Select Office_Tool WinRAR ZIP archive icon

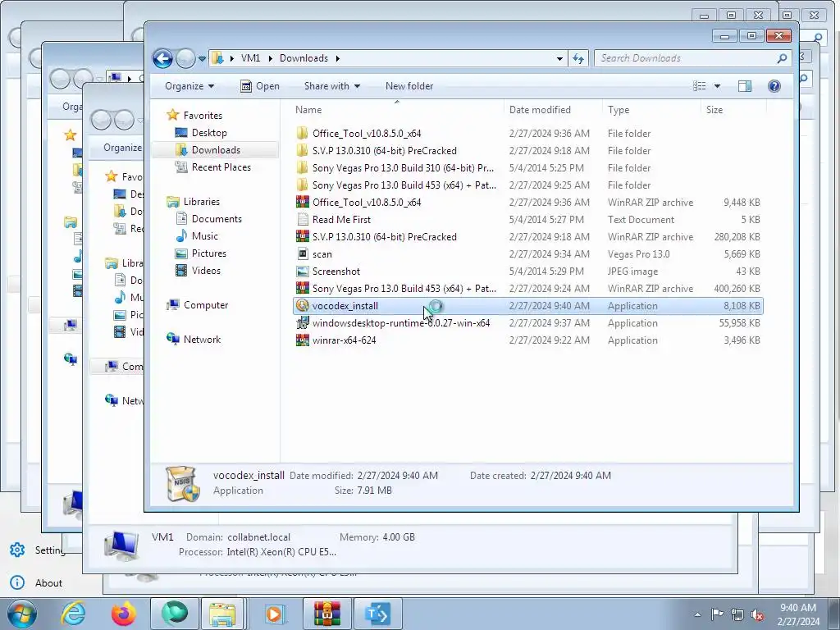coord(302,202)
